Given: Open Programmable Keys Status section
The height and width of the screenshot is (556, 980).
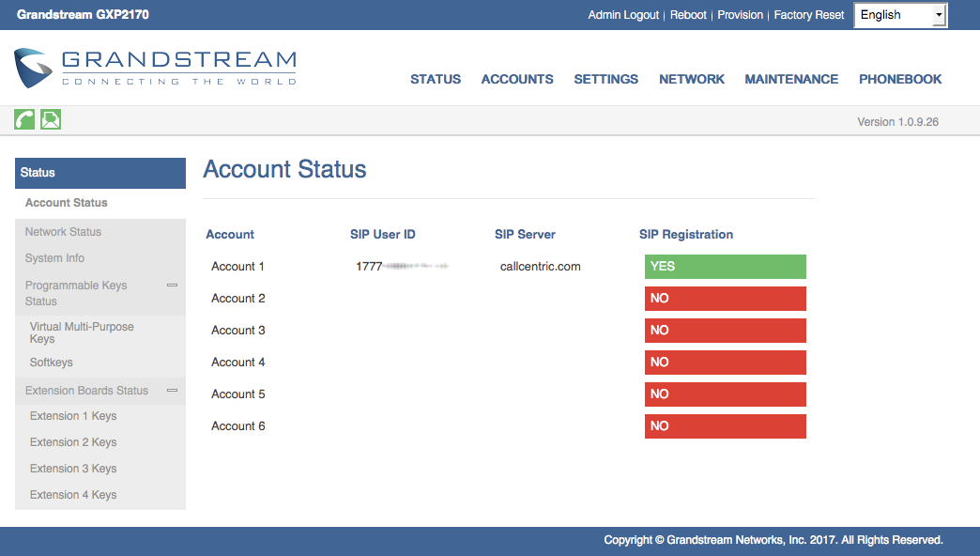Looking at the screenshot, I should tap(76, 293).
